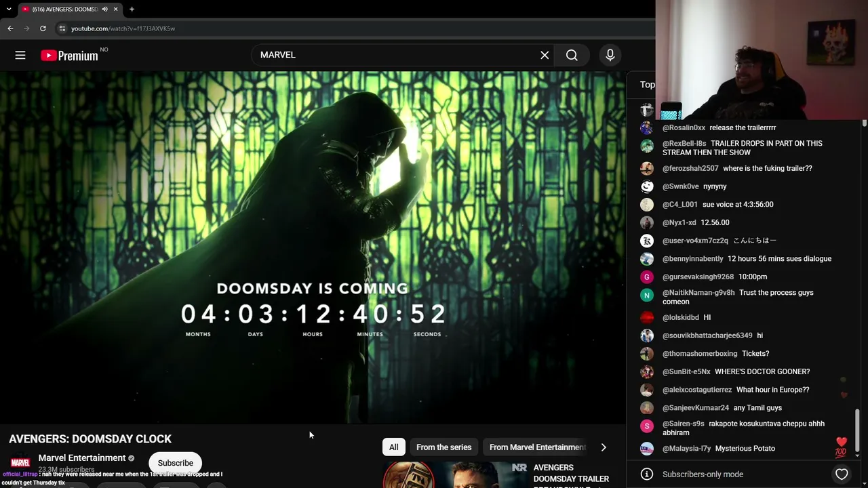This screenshot has width=868, height=488.
Task: Click @aleixcostagutierrez's chat avatar
Action: pos(647,390)
